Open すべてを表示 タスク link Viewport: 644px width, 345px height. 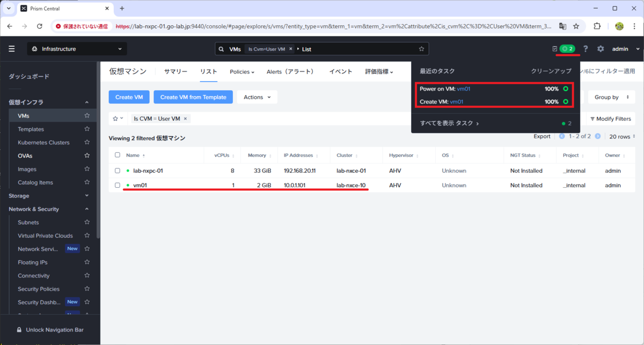449,123
